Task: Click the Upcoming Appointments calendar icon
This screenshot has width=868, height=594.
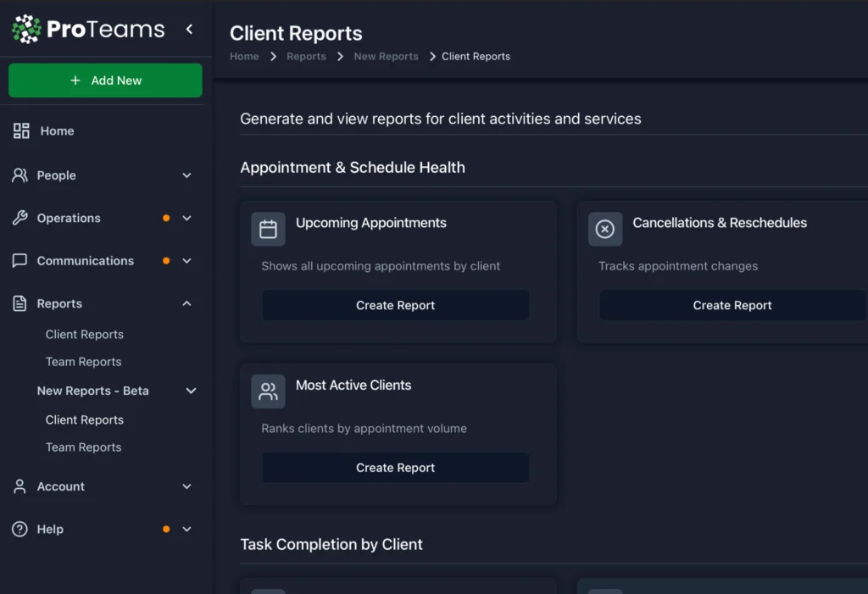Action: point(268,229)
